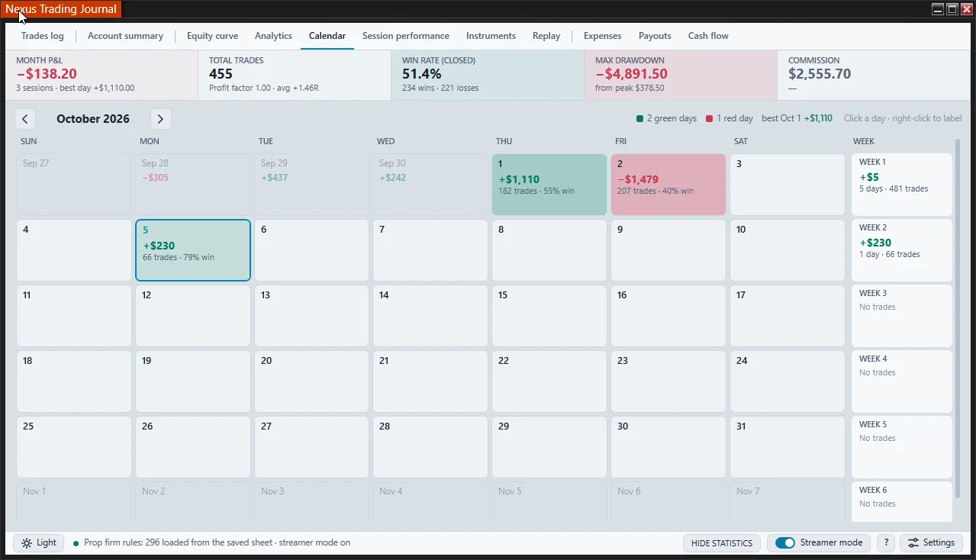Open the Replay tab

(546, 36)
